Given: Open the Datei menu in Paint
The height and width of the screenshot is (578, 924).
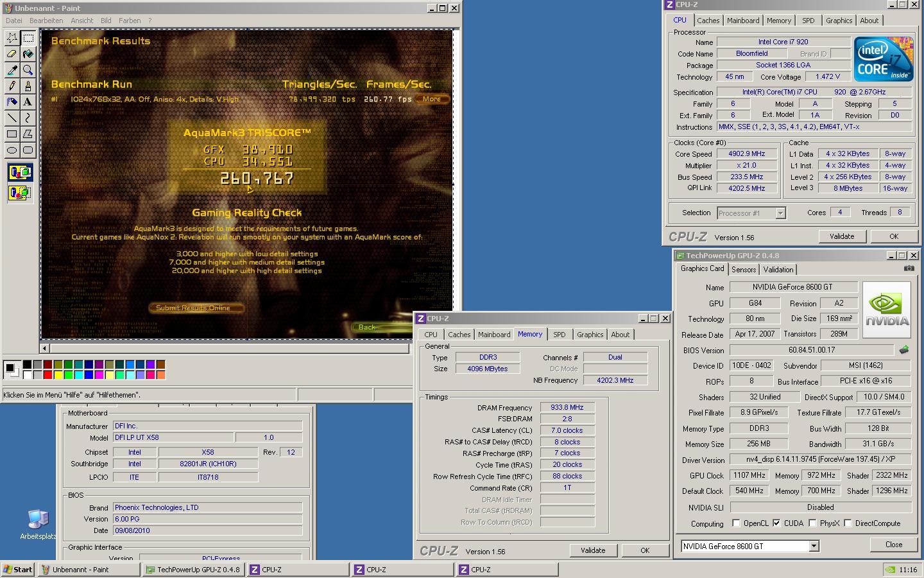Looking at the screenshot, I should pos(13,21).
